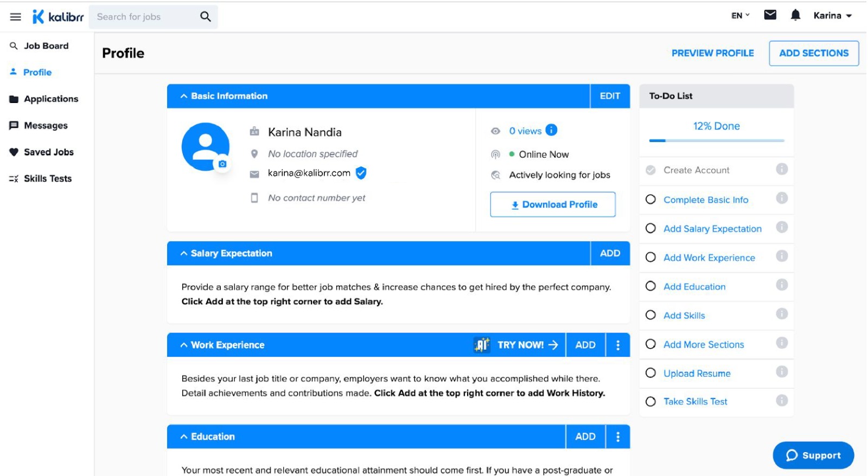Image resolution: width=868 pixels, height=476 pixels.
Task: Open the mail envelope icon
Action: click(x=770, y=15)
